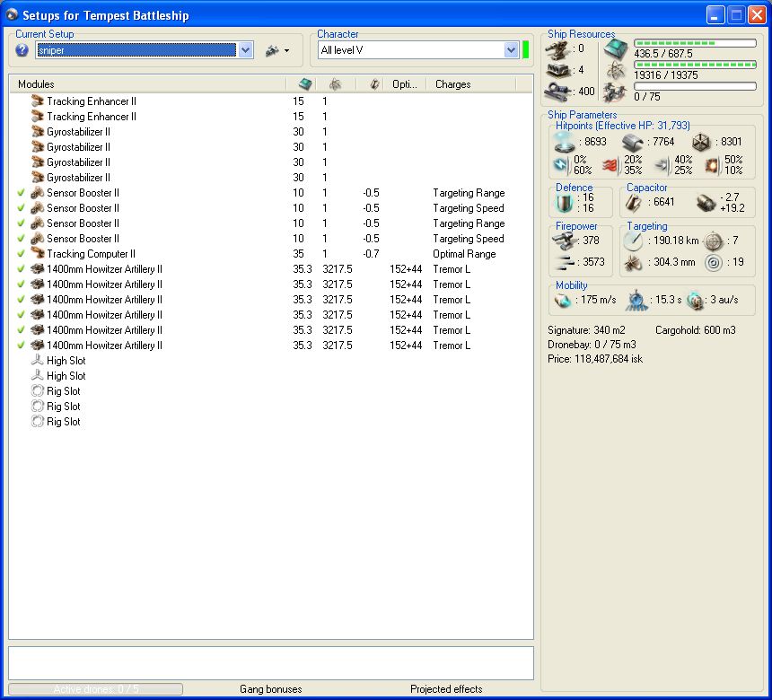Click the sensor strength icon showing 19

(713, 262)
